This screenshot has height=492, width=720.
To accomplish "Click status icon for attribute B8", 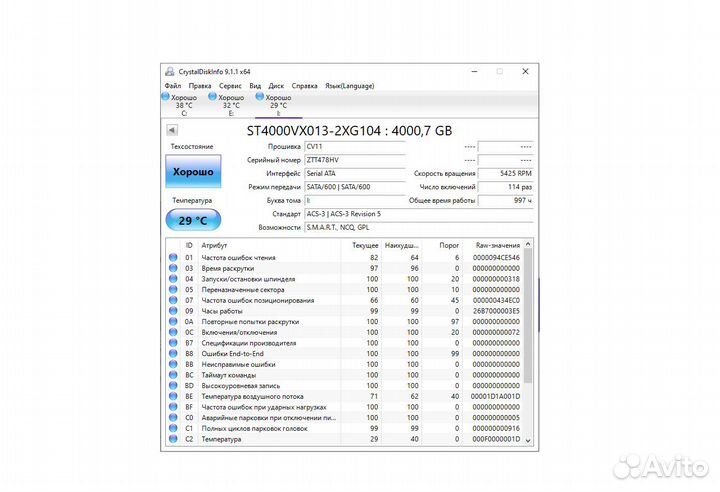I will pyautogui.click(x=173, y=354).
